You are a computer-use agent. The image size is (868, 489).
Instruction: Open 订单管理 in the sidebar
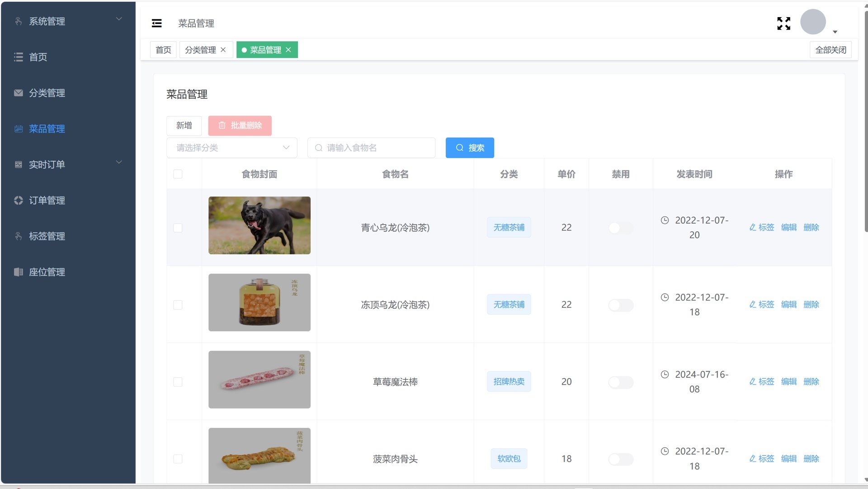[47, 200]
